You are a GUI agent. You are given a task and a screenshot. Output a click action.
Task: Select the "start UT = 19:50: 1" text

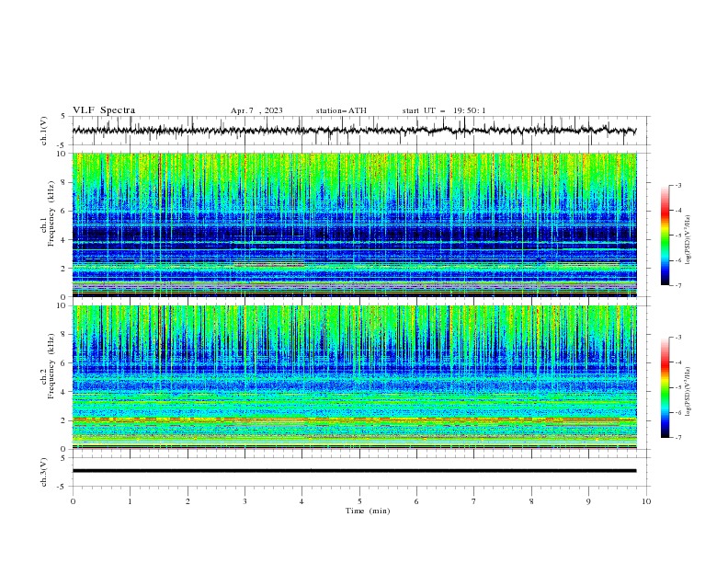444,110
